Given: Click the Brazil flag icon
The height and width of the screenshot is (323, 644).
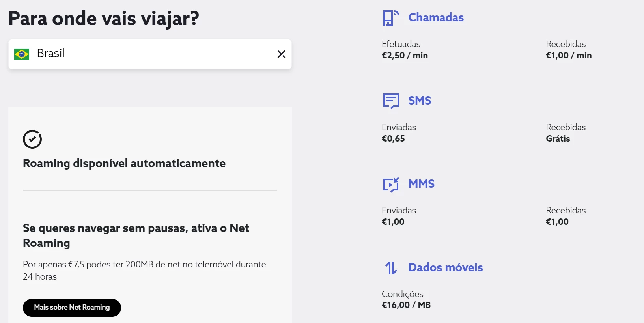Looking at the screenshot, I should tap(22, 54).
